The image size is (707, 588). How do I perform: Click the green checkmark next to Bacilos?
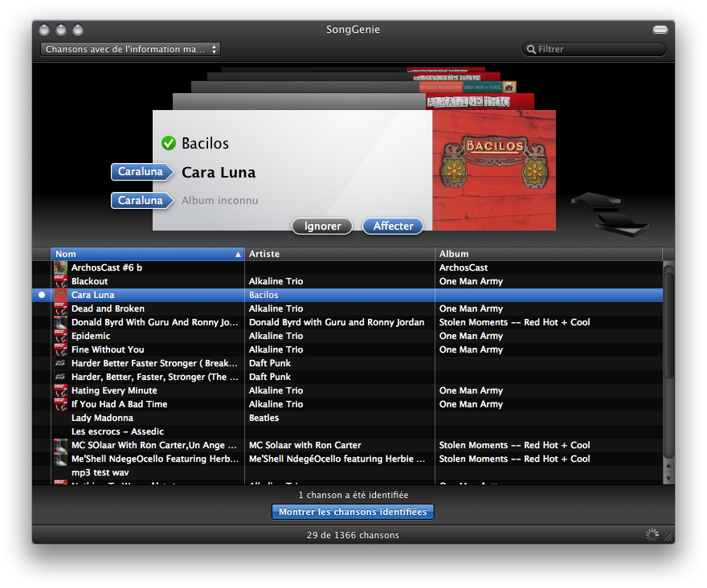(x=169, y=143)
